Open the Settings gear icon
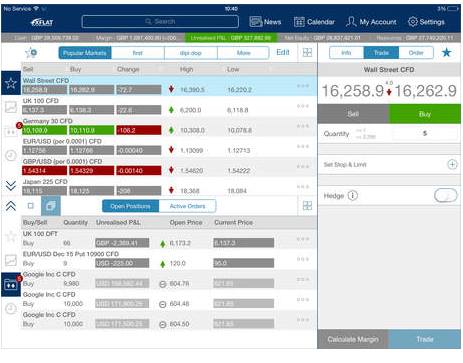The height and width of the screenshot is (363, 463). pos(413,22)
